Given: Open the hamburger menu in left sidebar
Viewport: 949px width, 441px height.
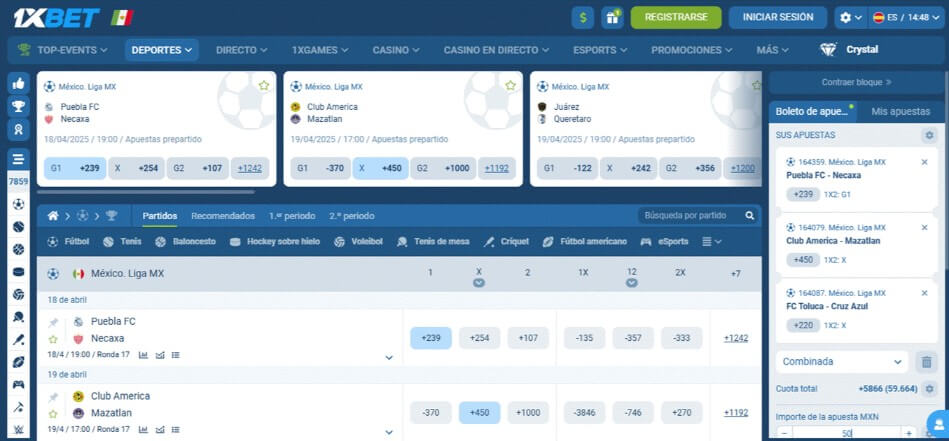Looking at the screenshot, I should click(x=19, y=160).
